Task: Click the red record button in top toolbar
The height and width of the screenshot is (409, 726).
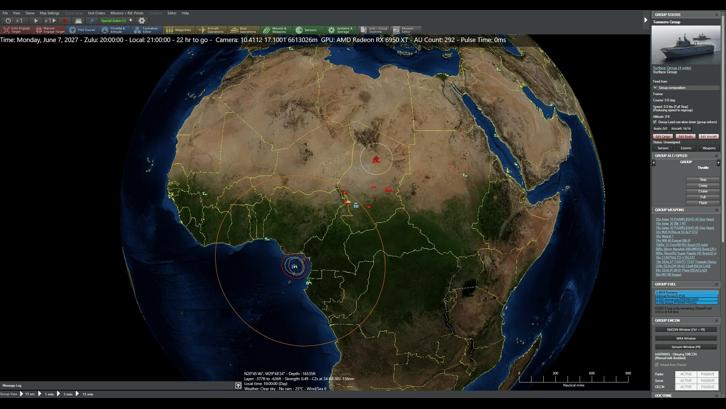Action: pos(65,21)
